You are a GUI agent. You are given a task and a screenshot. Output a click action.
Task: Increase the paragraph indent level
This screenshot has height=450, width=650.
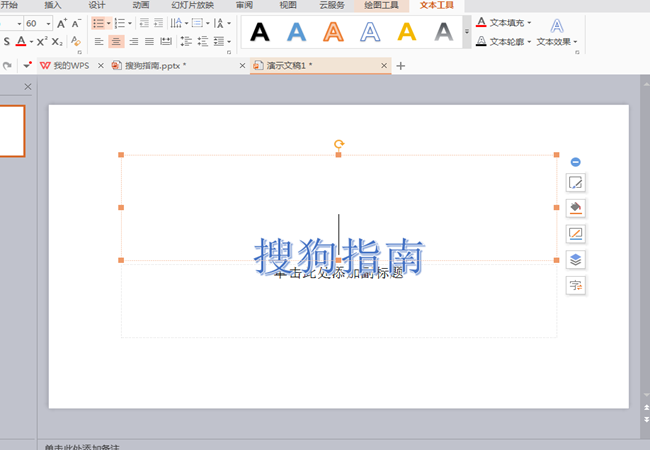[158, 23]
